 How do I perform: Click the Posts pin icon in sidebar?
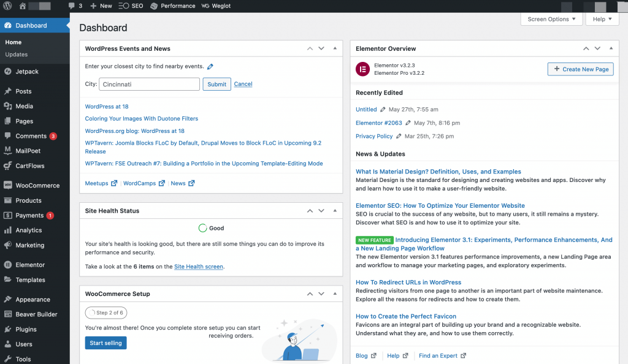(x=7, y=91)
